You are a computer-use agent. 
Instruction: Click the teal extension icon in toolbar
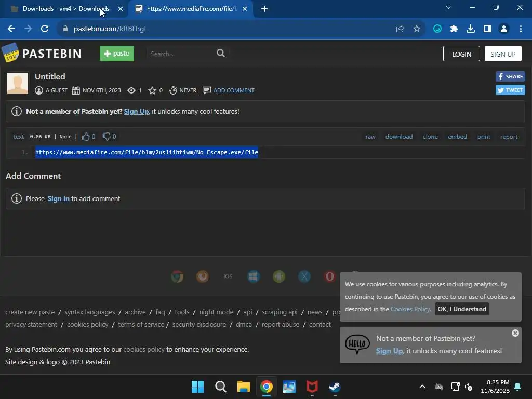(437, 29)
